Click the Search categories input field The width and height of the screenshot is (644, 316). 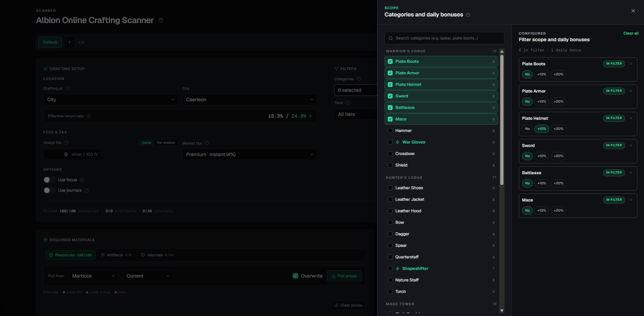point(444,38)
